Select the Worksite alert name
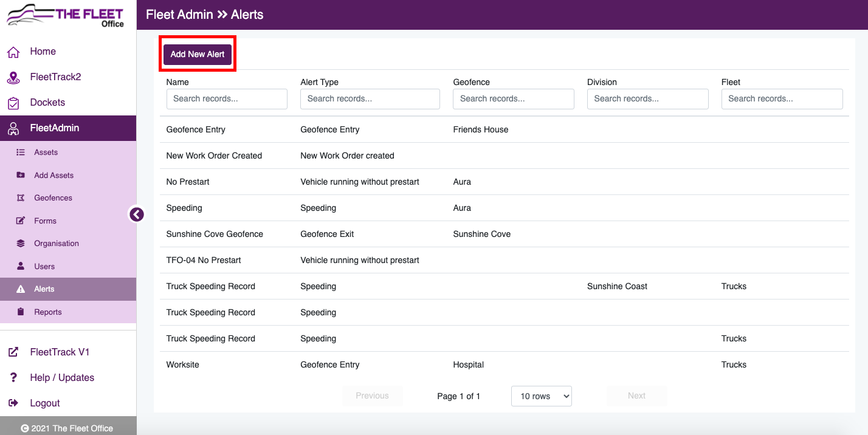 tap(182, 365)
